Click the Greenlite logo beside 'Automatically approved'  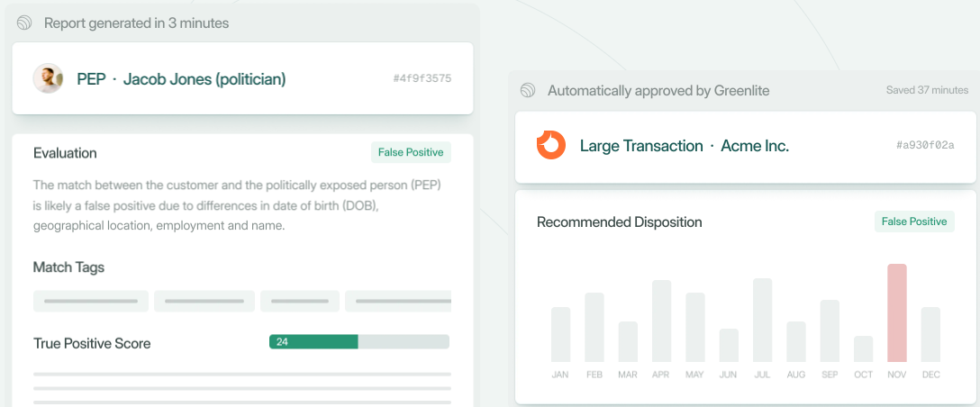528,90
